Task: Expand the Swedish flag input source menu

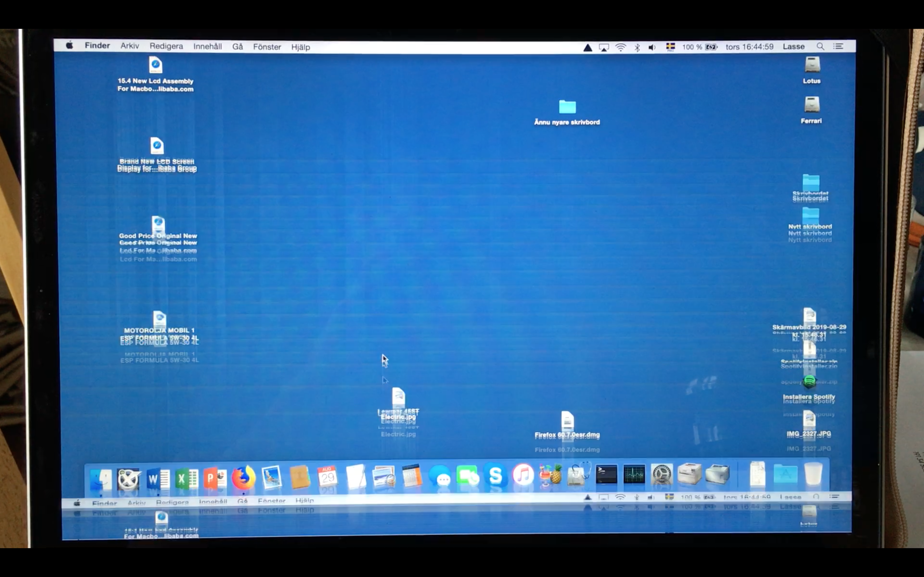Action: (671, 47)
